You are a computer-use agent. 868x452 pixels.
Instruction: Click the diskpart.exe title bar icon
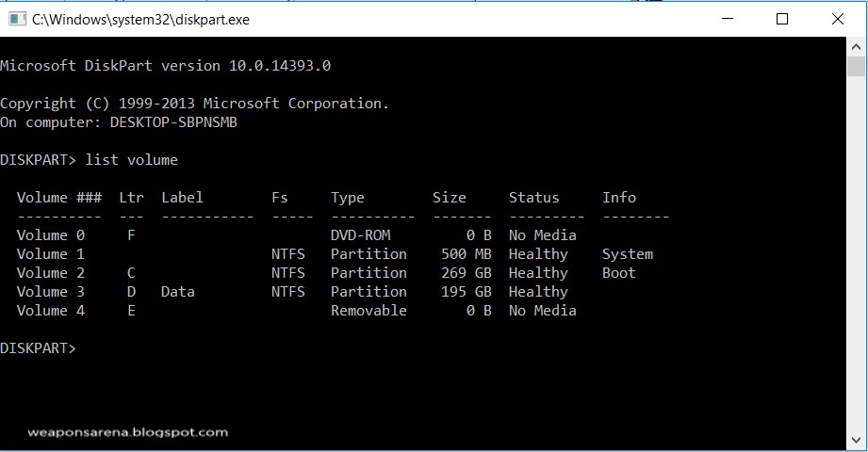(16, 19)
